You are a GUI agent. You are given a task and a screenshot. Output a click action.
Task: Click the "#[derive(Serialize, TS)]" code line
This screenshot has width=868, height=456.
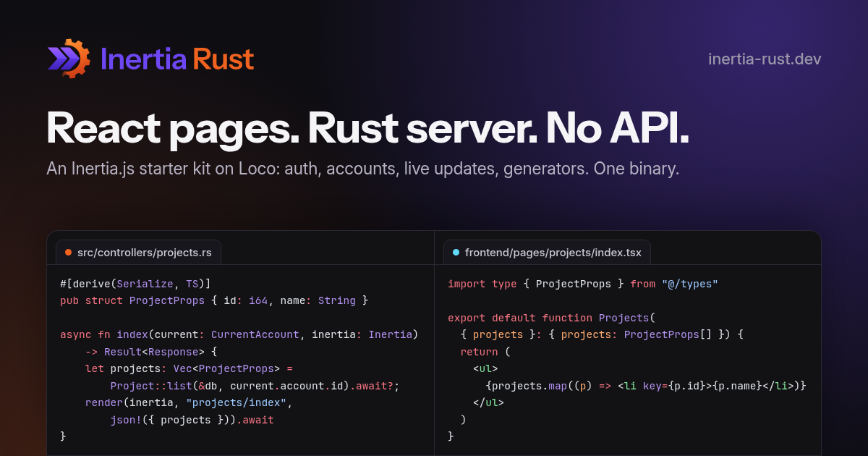click(135, 283)
